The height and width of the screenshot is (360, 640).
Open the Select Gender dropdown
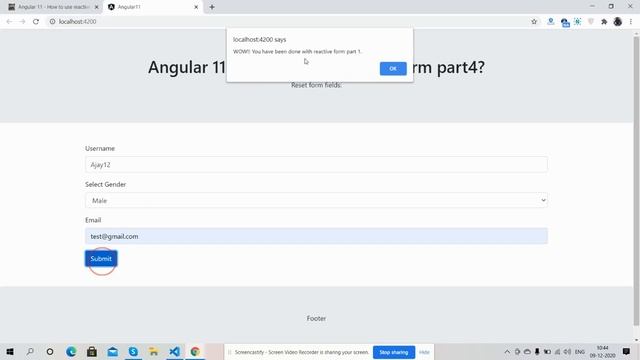coord(316,200)
